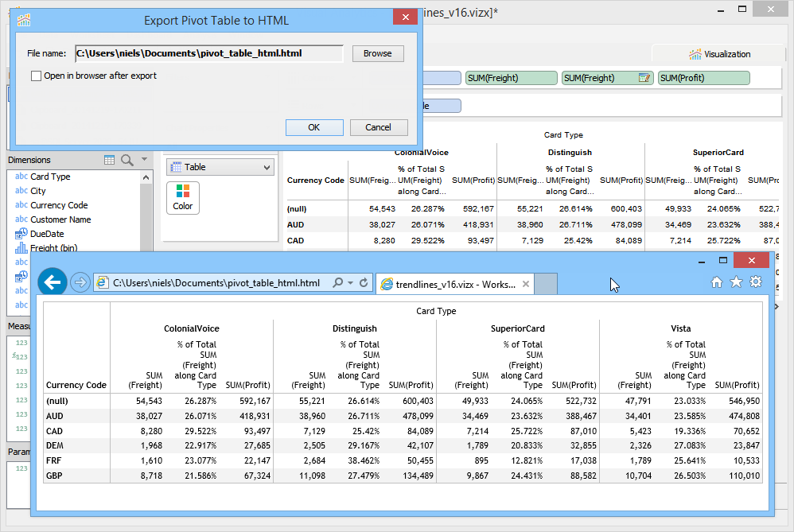This screenshot has width=794, height=532.
Task: Open the browser Home icon
Action: (716, 282)
